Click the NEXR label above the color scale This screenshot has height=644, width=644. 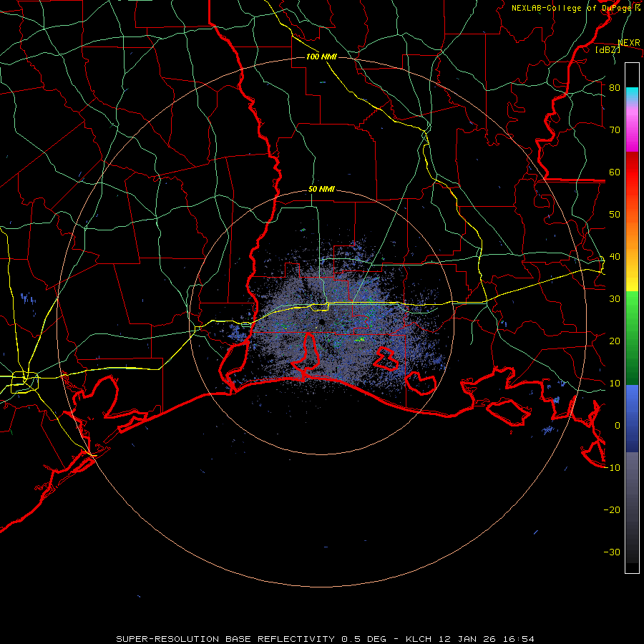pyautogui.click(x=629, y=43)
